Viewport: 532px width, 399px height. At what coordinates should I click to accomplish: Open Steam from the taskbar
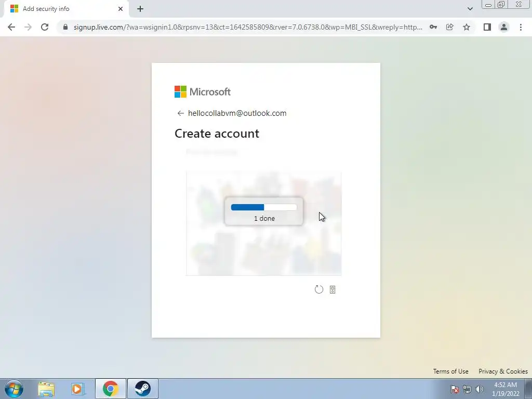point(142,389)
